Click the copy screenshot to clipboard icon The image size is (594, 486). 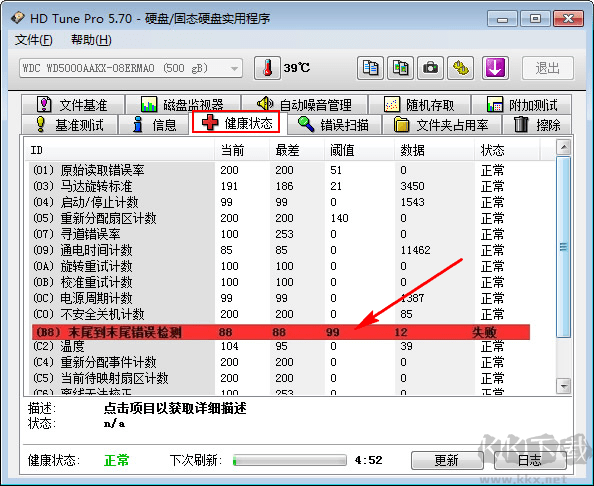(x=400, y=68)
